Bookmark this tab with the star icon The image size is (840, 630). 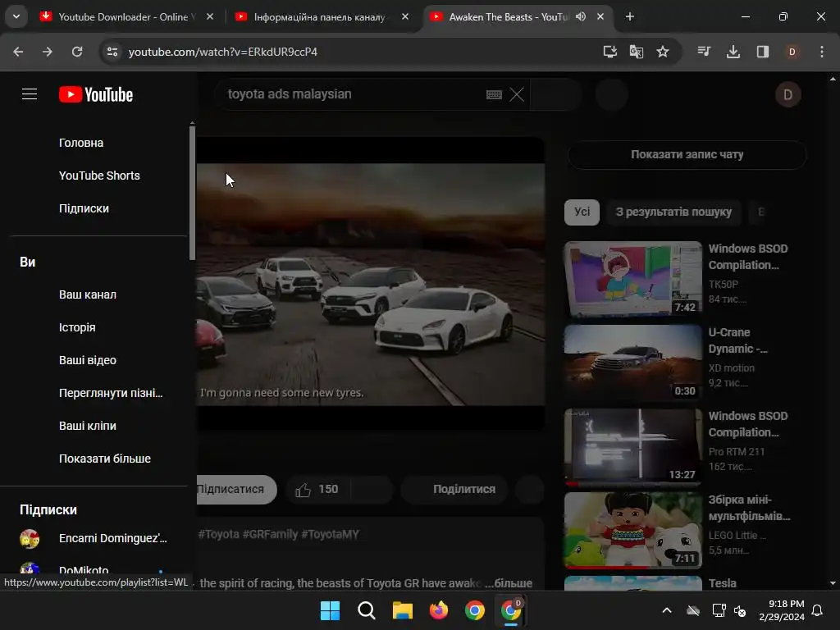[663, 52]
